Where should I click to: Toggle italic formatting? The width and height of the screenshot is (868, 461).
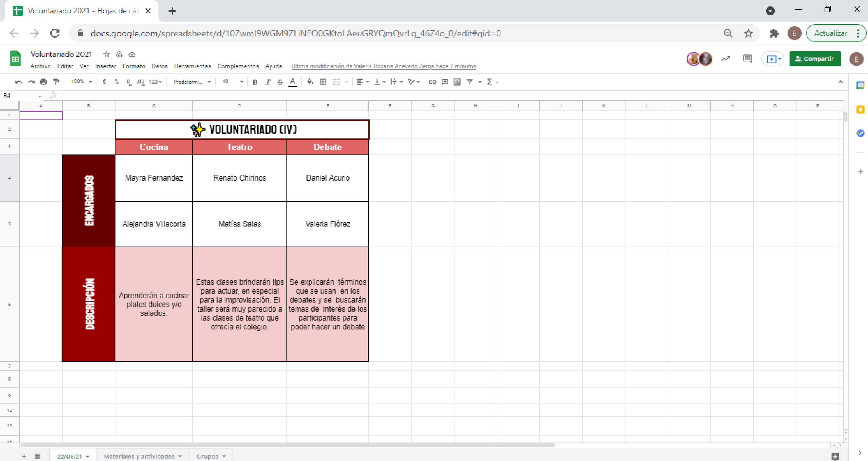pos(267,82)
